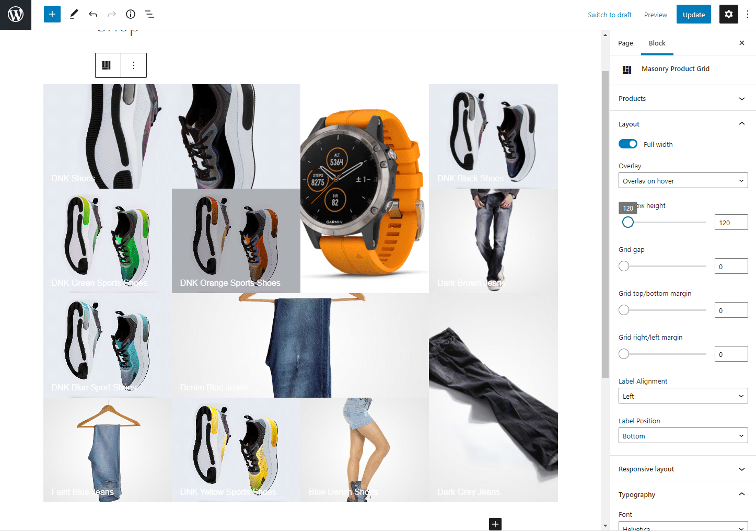
Task: Click the sidebar scroll down arrow
Action: pyautogui.click(x=606, y=526)
